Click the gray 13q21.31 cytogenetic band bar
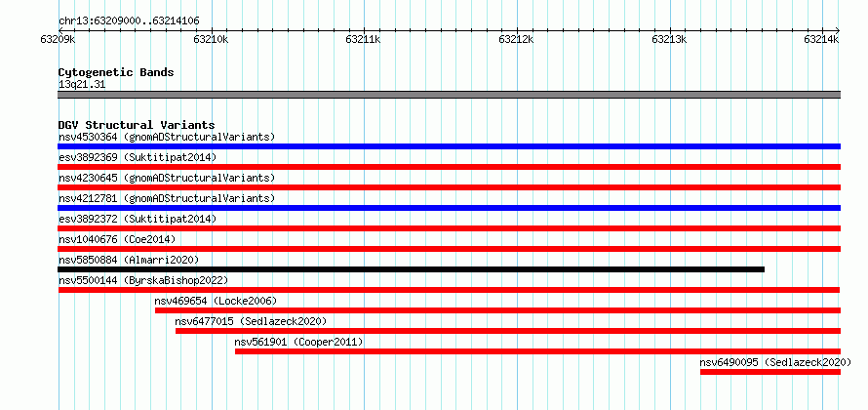Screen dimensions: 868x410 (449, 95)
